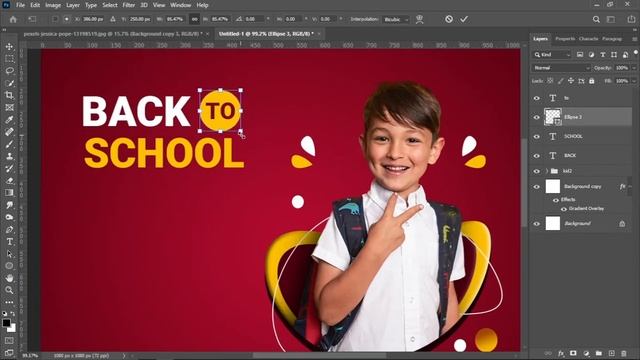
Task: Switch to warp mode icon
Action: pos(419,19)
